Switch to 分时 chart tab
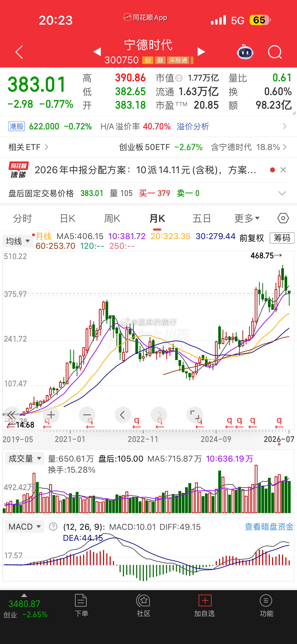This screenshot has width=297, height=644. pos(22,219)
